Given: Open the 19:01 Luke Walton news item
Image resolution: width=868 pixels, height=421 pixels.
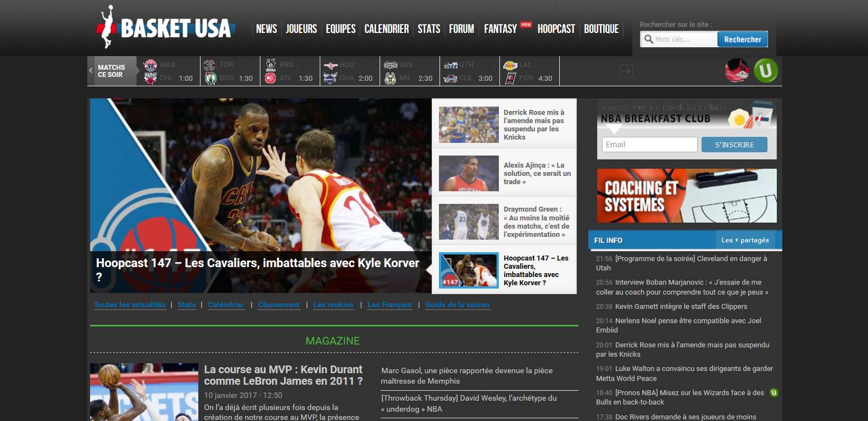Looking at the screenshot, I should pyautogui.click(x=685, y=373).
